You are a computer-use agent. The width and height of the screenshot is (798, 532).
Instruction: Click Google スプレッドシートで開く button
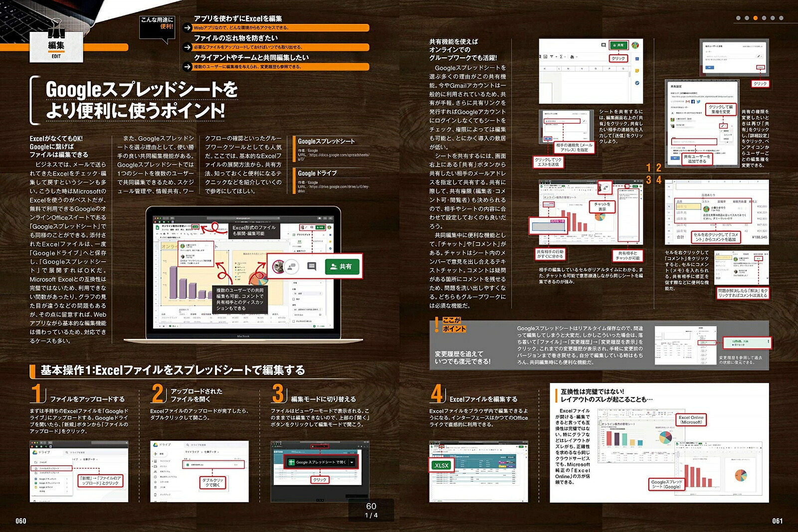[x=317, y=462]
